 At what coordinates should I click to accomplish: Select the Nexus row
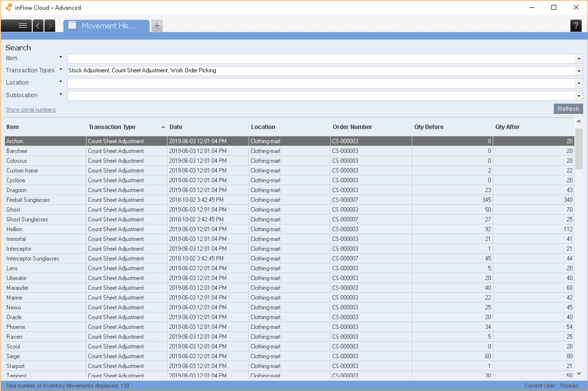tap(290, 307)
